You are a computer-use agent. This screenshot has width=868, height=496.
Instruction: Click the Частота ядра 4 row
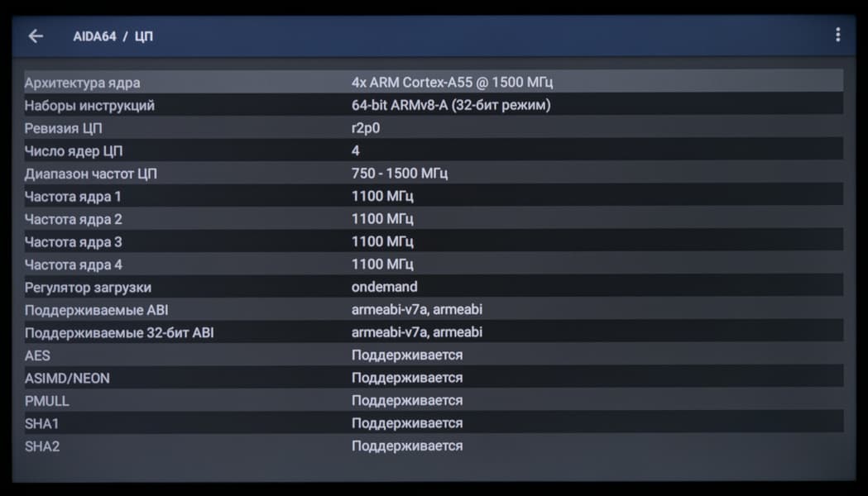pyautogui.click(x=434, y=265)
